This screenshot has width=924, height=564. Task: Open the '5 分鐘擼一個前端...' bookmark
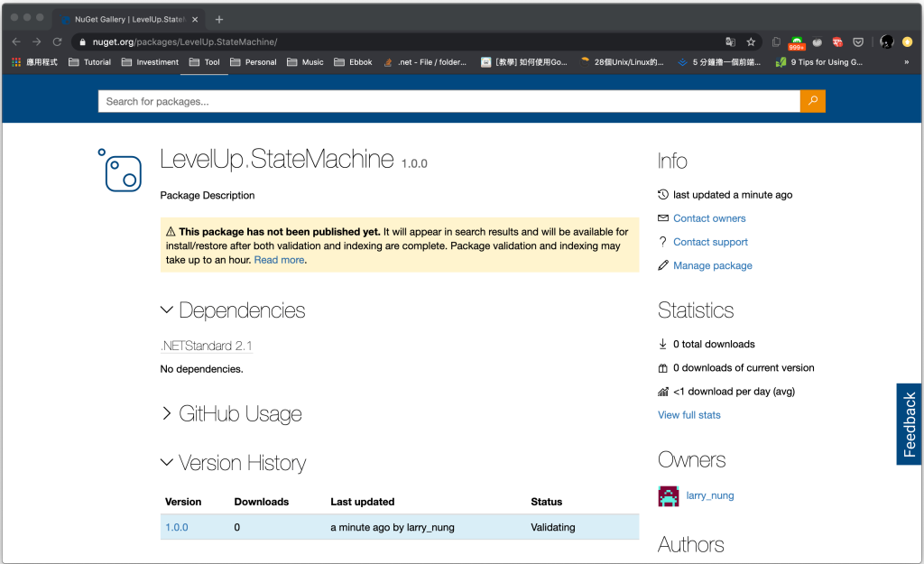tap(719, 62)
